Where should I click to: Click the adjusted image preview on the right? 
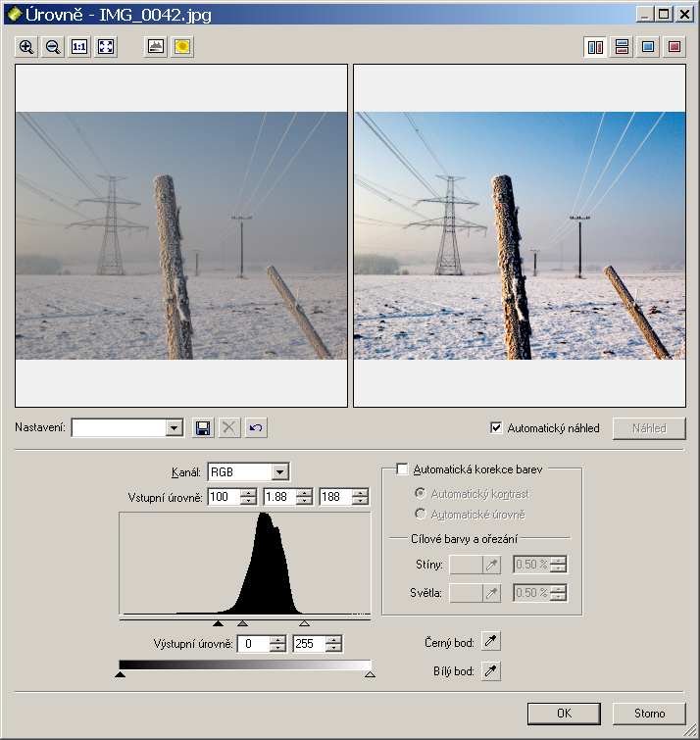click(520, 235)
